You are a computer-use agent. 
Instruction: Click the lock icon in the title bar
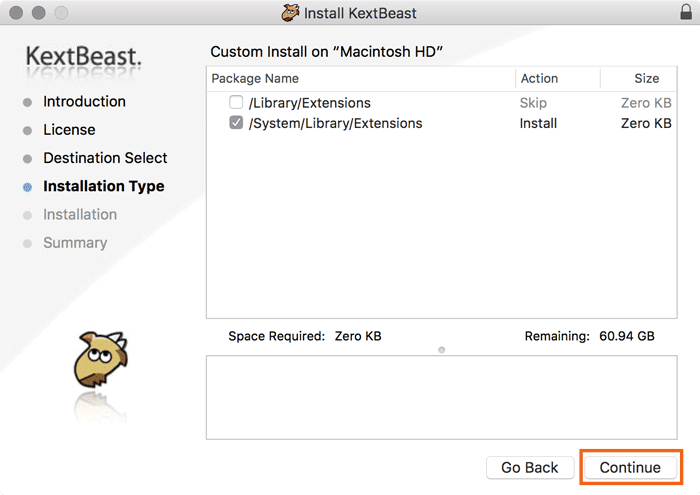[686, 12]
